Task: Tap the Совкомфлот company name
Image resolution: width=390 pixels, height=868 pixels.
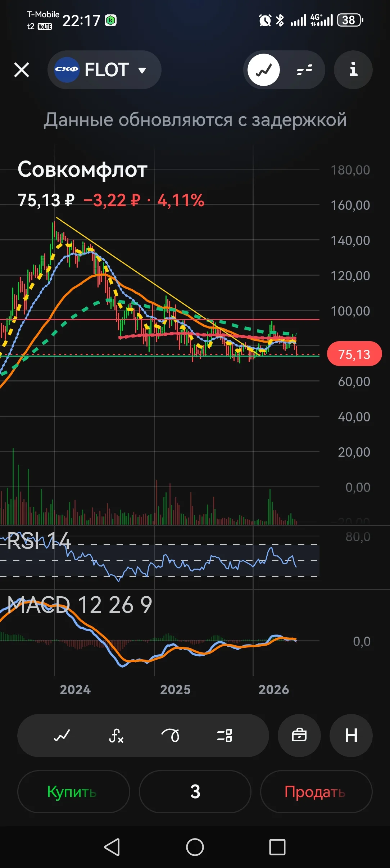Action: (x=83, y=169)
